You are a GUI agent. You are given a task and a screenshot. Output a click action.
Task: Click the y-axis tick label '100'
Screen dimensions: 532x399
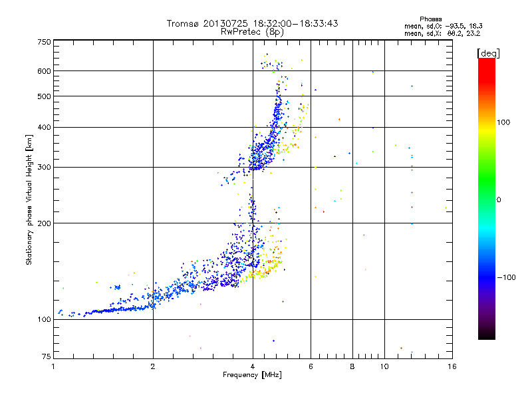click(44, 319)
